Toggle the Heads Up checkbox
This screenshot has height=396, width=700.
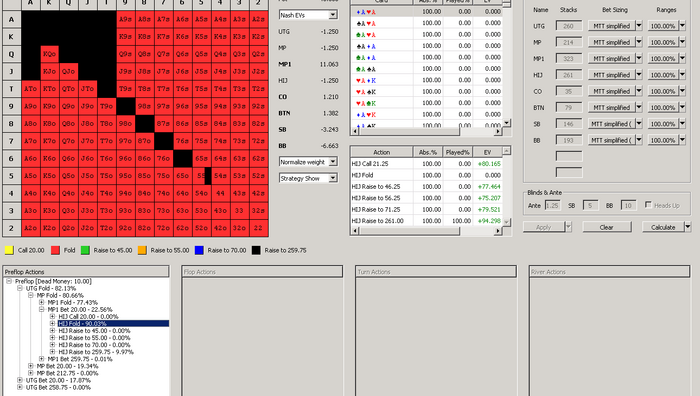[x=648, y=205]
